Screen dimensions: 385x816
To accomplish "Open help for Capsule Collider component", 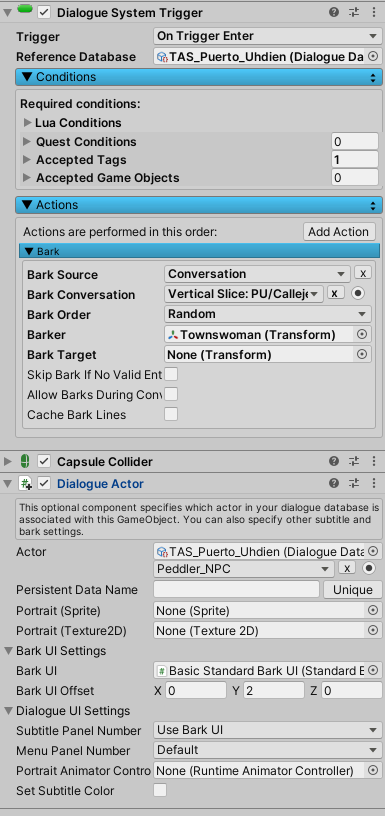I will pos(334,461).
